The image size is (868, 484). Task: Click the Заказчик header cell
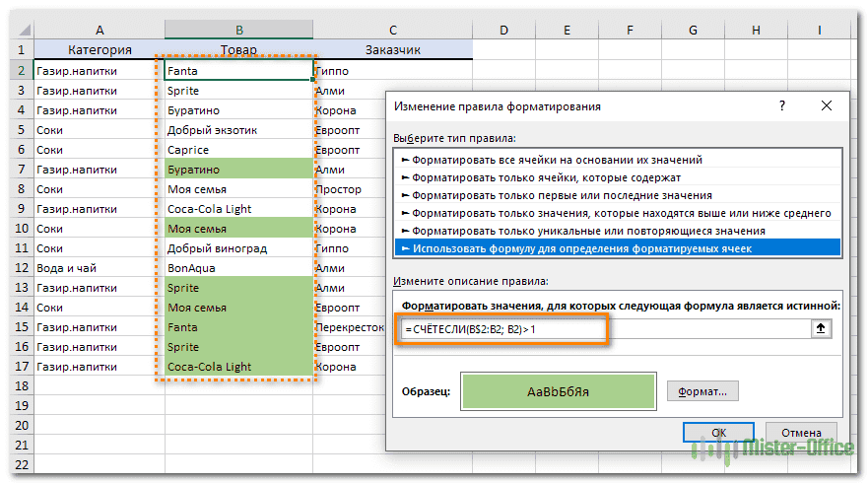click(392, 50)
